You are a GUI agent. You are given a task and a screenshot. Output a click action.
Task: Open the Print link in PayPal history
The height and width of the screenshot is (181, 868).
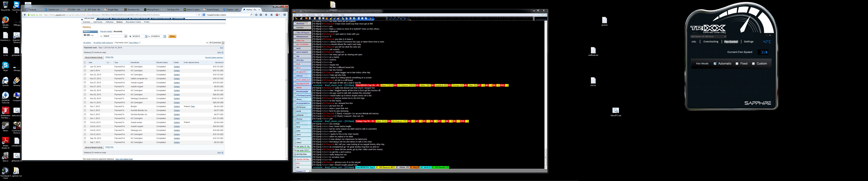point(221,48)
